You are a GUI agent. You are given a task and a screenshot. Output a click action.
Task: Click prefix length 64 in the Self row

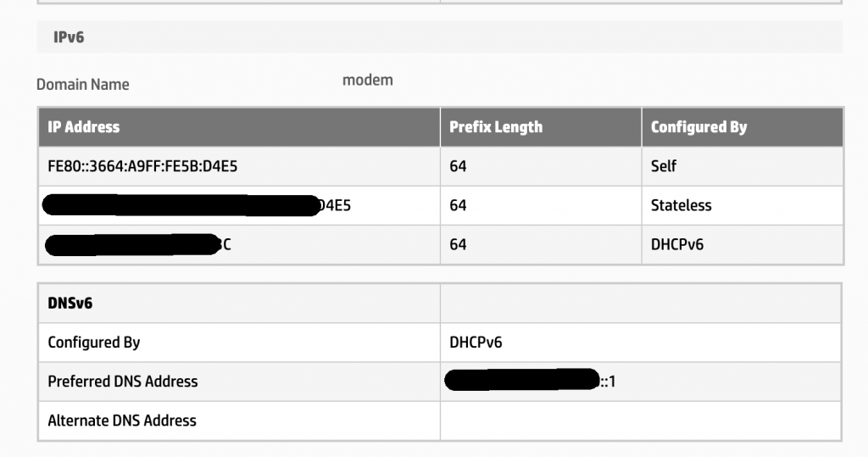coord(458,166)
